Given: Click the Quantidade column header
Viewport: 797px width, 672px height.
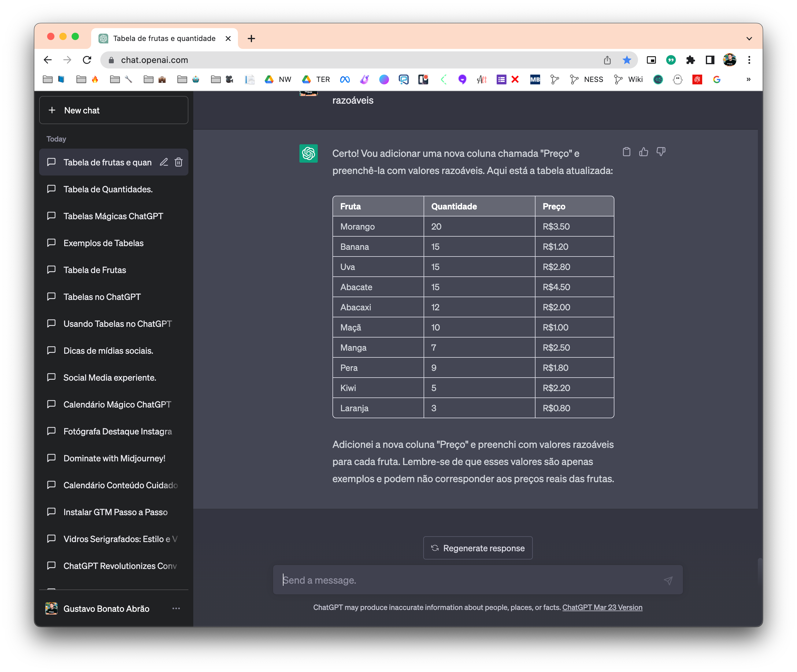Looking at the screenshot, I should [479, 206].
